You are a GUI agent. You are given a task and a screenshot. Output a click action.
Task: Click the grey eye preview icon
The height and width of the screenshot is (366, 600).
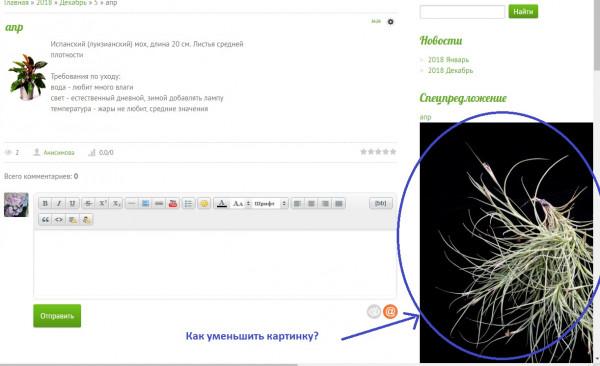374,312
